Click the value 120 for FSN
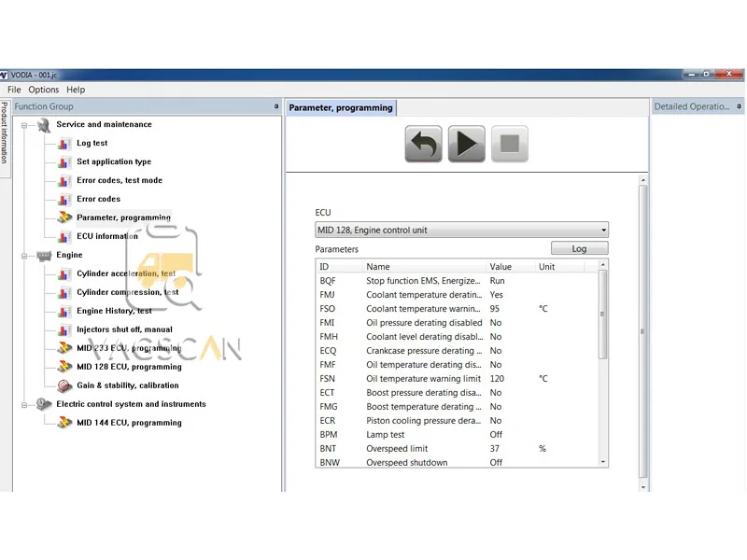This screenshot has height=560, width=747. coord(497,379)
